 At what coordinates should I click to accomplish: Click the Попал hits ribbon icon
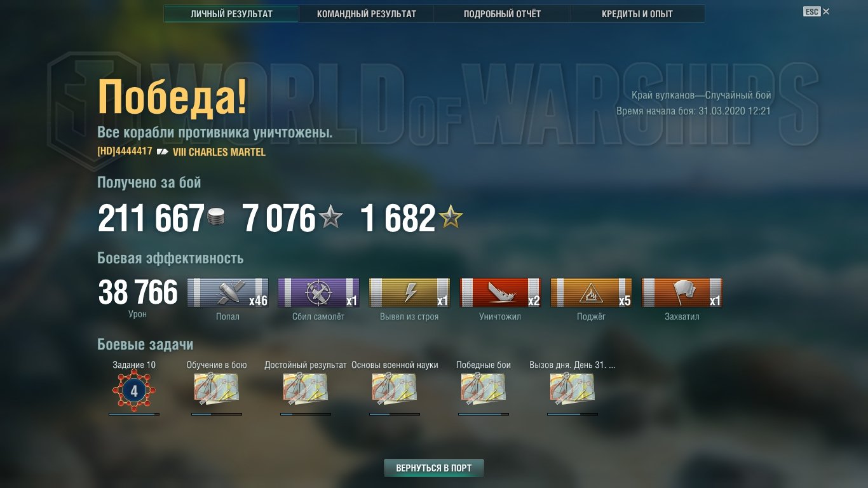[x=227, y=293]
